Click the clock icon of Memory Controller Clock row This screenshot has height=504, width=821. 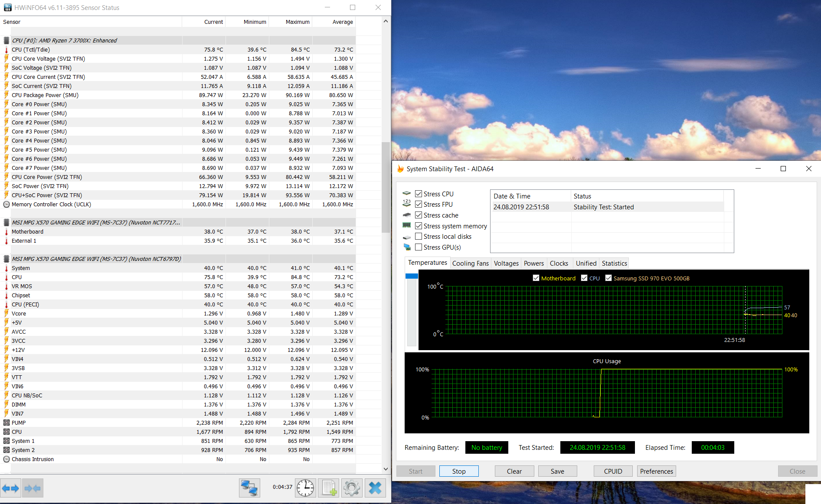coord(7,204)
